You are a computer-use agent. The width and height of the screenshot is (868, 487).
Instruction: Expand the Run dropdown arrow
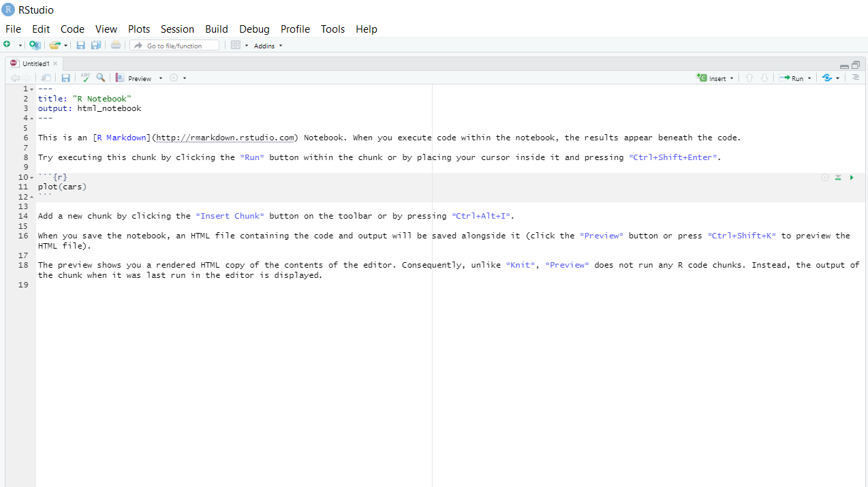pos(809,78)
